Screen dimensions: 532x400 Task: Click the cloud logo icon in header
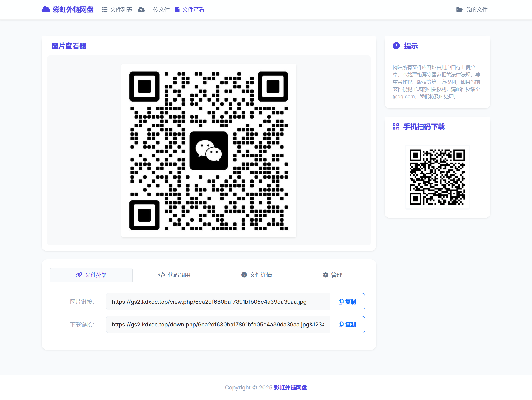[x=46, y=10]
